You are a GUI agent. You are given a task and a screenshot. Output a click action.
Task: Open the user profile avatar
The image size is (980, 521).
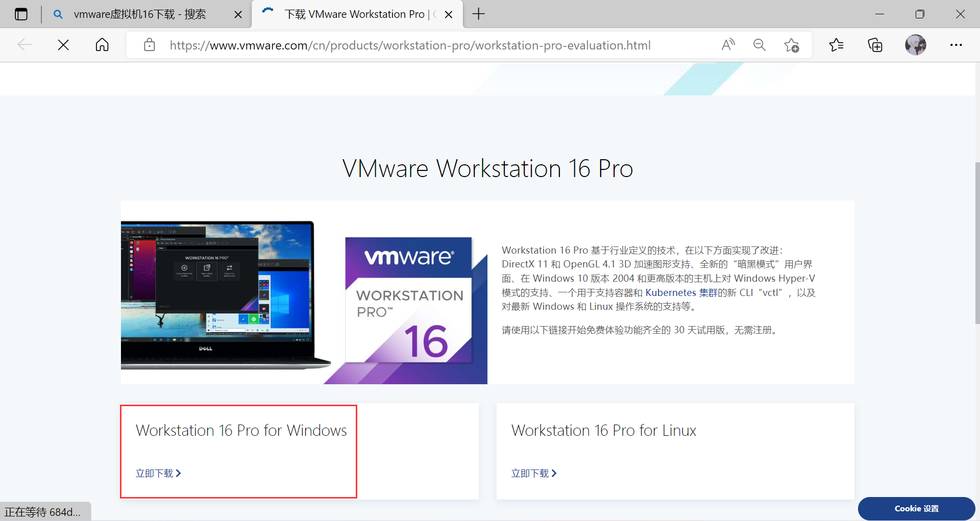tap(916, 45)
